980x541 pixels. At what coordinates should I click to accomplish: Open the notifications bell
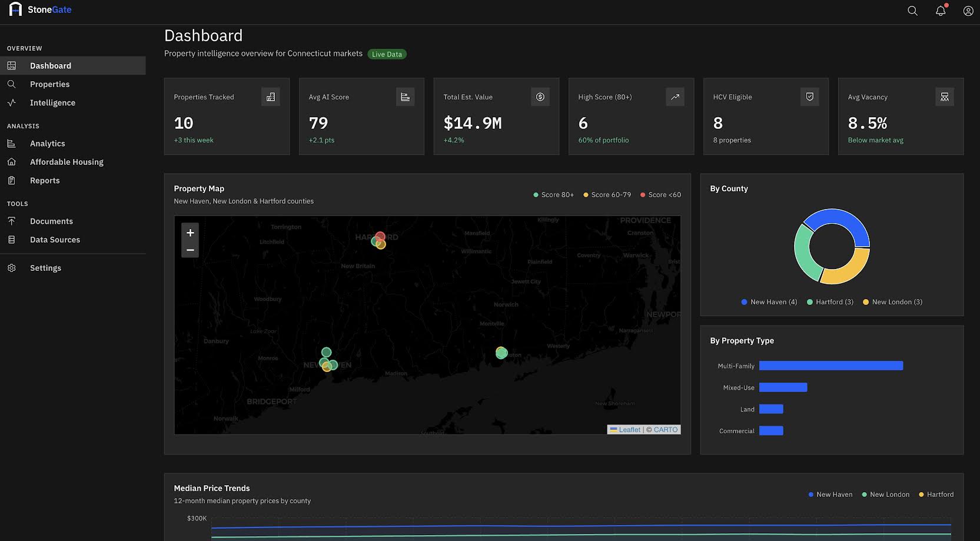click(941, 11)
